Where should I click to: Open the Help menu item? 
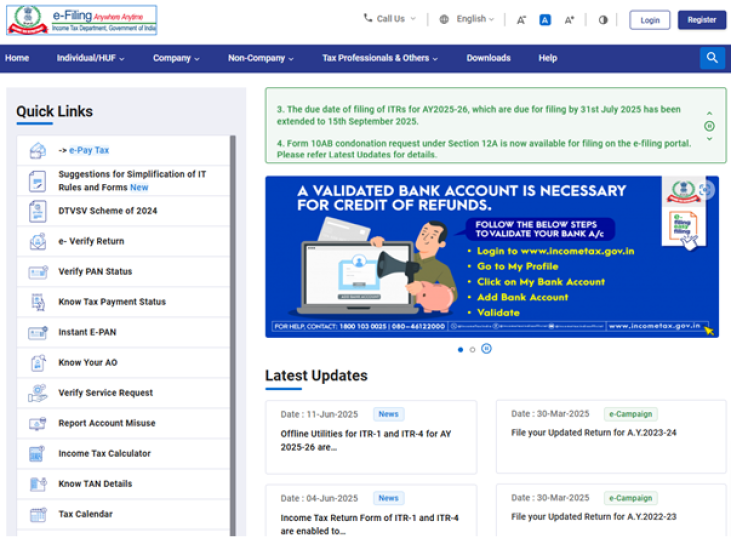tap(547, 58)
